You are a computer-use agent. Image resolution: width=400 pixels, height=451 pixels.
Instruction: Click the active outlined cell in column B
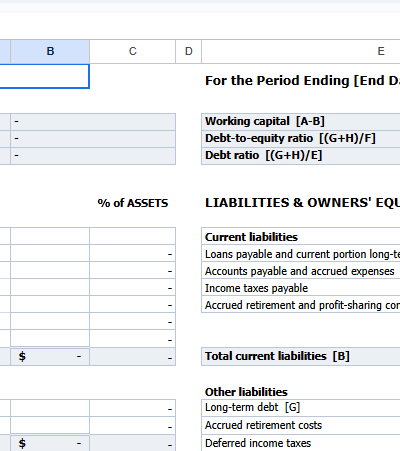(x=44, y=76)
